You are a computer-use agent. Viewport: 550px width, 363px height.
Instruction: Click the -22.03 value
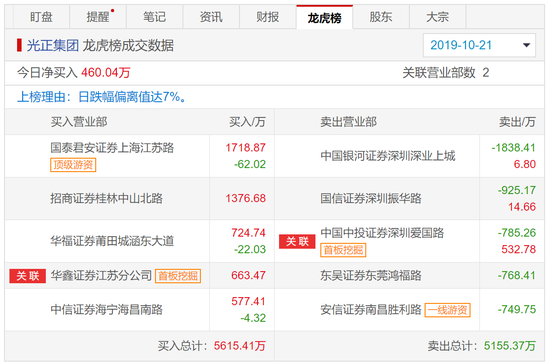click(x=250, y=249)
